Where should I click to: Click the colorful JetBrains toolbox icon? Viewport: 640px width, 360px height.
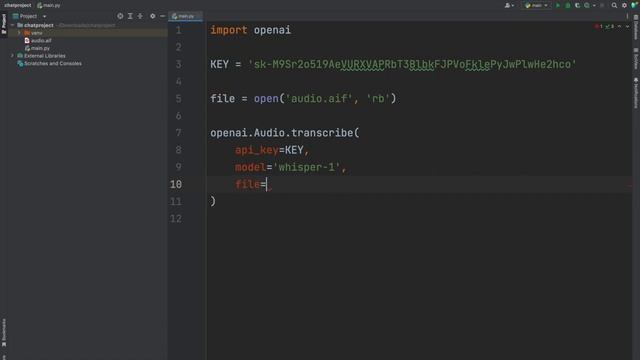click(x=634, y=5)
